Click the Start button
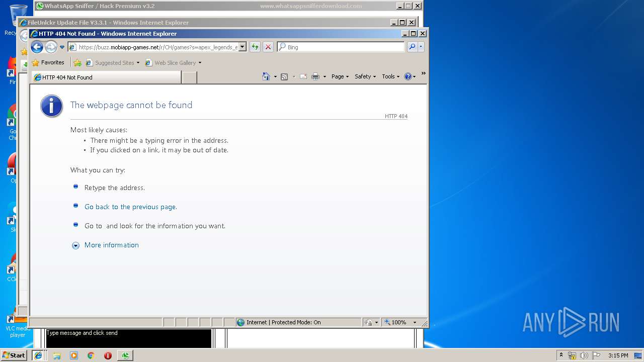The image size is (644, 362). pos(14,355)
